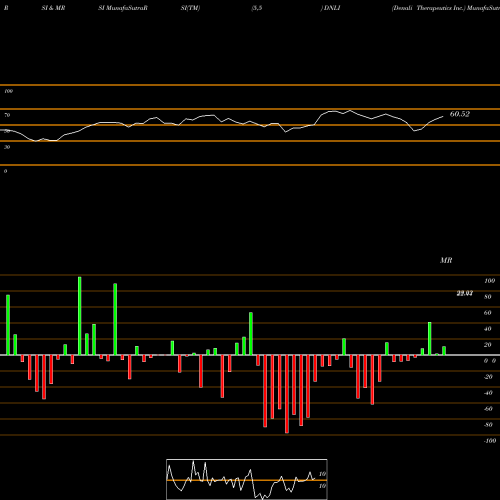
Task: Click the MR value 22.03 label
Action: 465,293
